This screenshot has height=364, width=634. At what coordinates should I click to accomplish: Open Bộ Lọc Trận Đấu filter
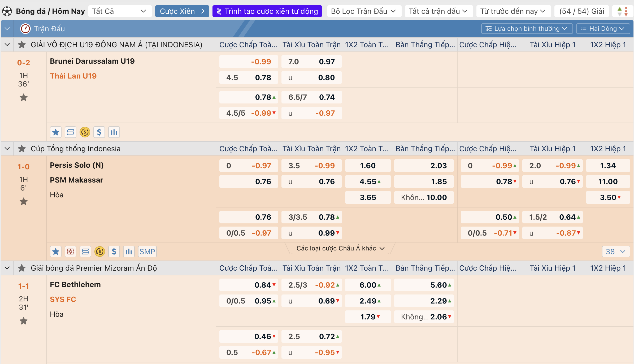pyautogui.click(x=364, y=11)
